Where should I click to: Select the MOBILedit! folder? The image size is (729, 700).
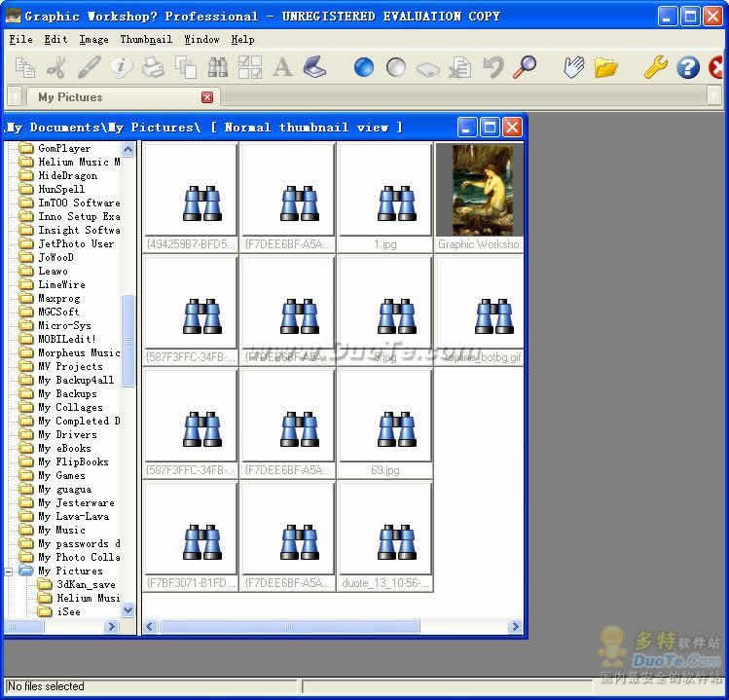tap(67, 339)
